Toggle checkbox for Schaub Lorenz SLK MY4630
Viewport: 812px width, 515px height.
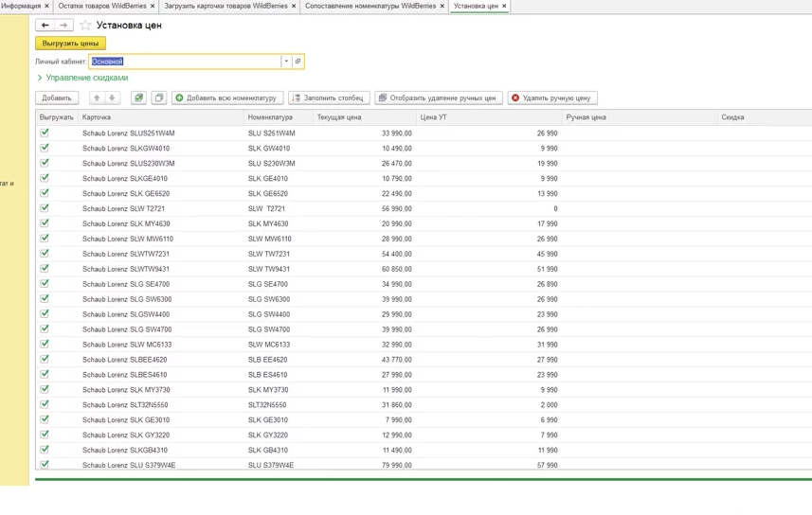[45, 222]
